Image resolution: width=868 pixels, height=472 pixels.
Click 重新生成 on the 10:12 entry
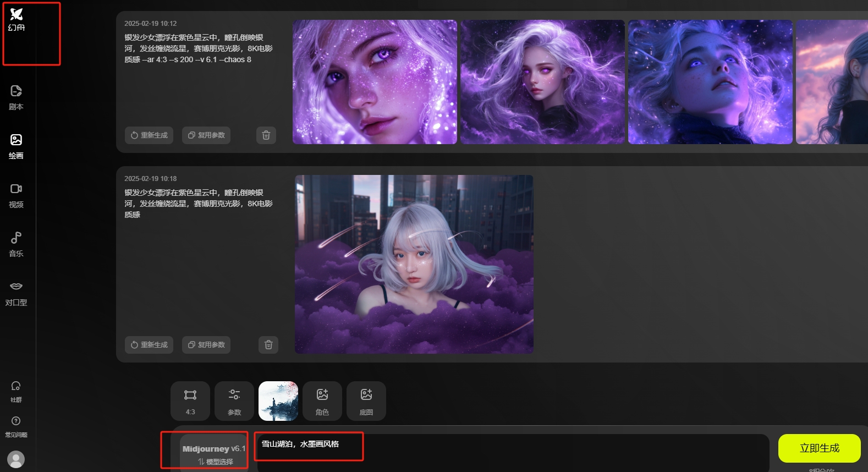pos(149,135)
